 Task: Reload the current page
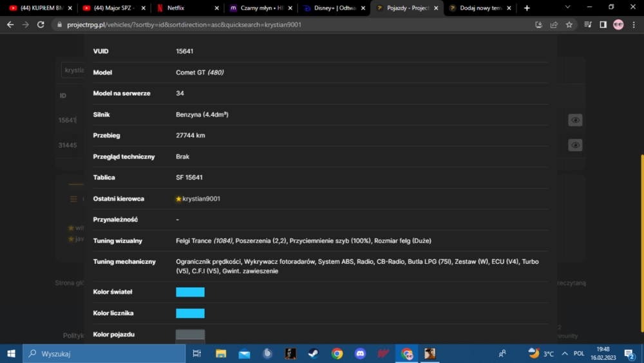[41, 24]
